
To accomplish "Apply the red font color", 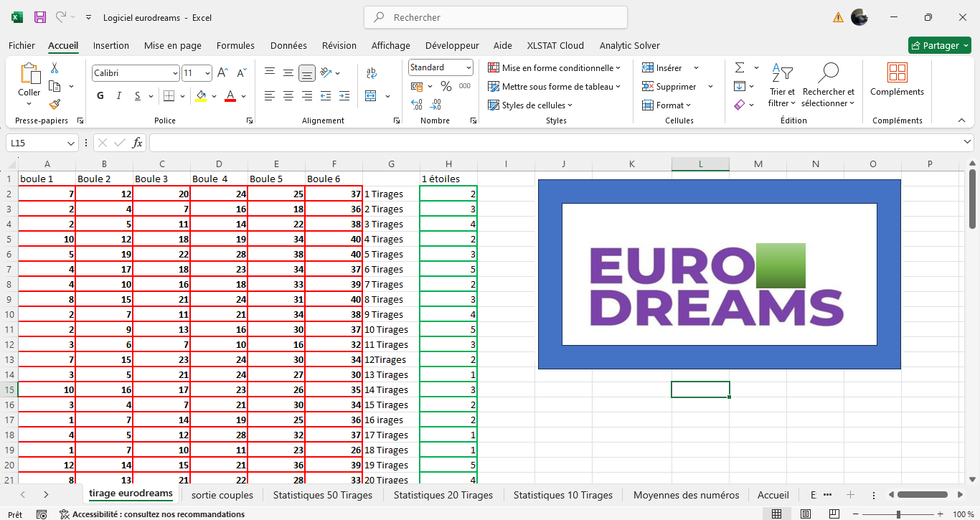I will (230, 96).
